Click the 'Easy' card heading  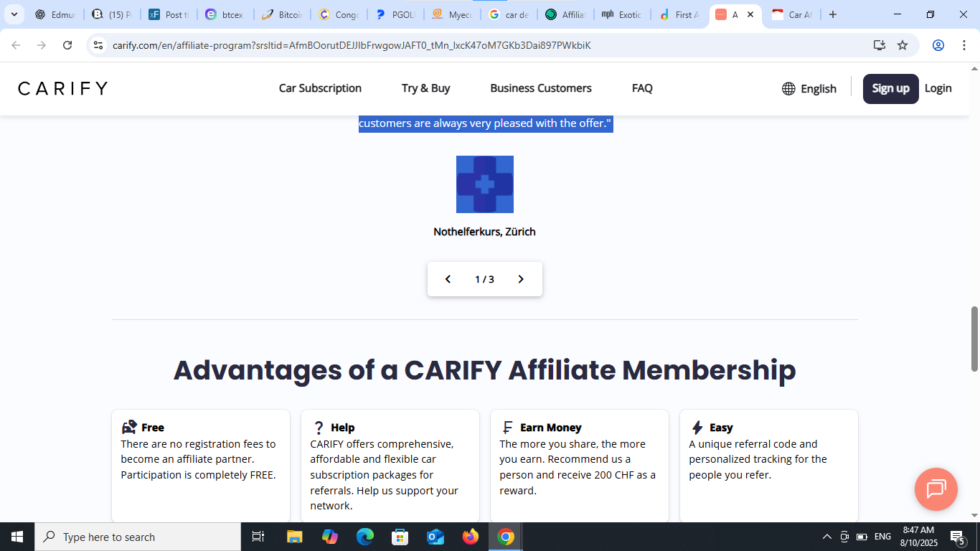[x=721, y=428]
